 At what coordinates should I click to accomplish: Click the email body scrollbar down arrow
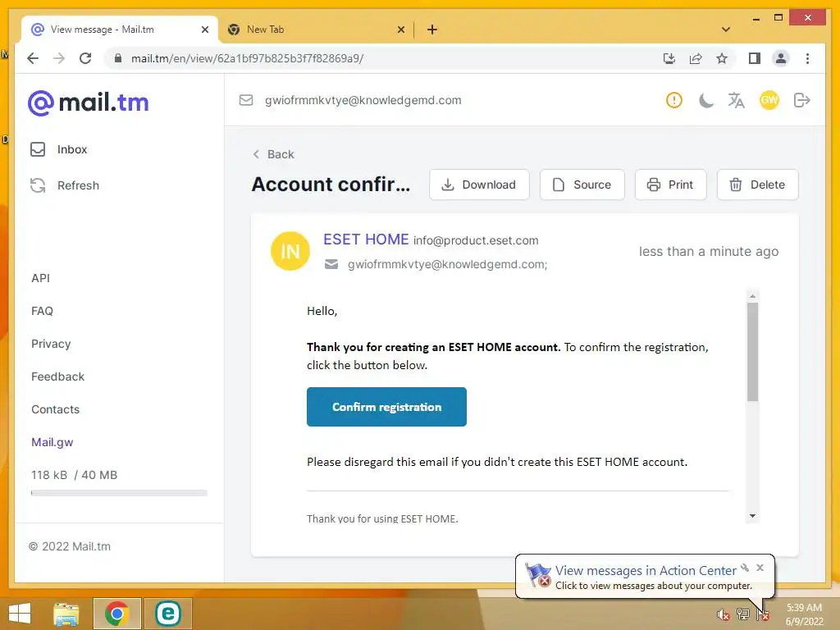pos(753,516)
